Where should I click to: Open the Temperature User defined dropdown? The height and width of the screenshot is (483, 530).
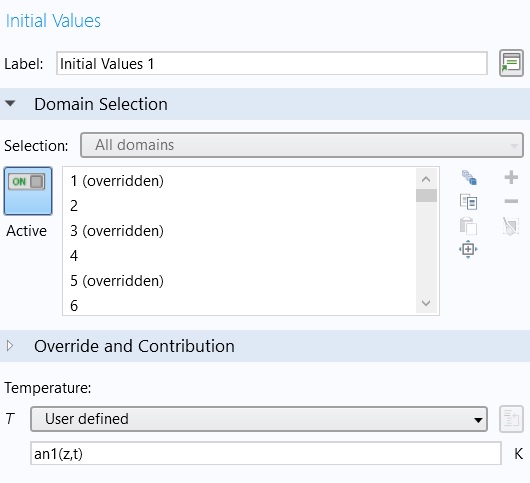[x=259, y=419]
